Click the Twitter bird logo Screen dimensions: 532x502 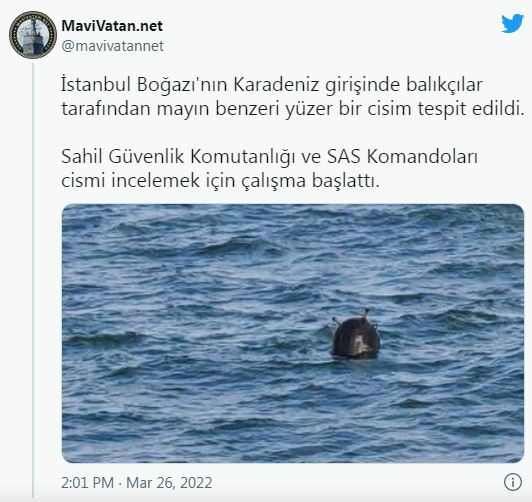tap(512, 23)
